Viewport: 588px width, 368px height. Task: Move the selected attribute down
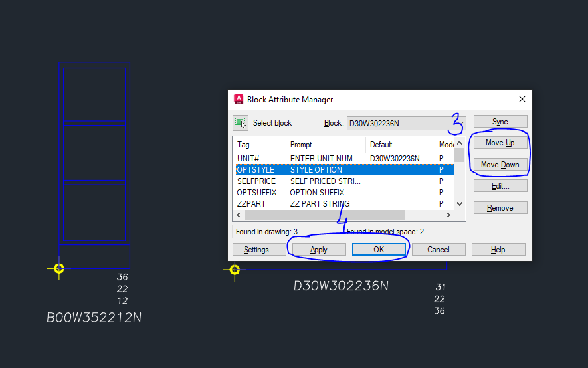click(500, 165)
